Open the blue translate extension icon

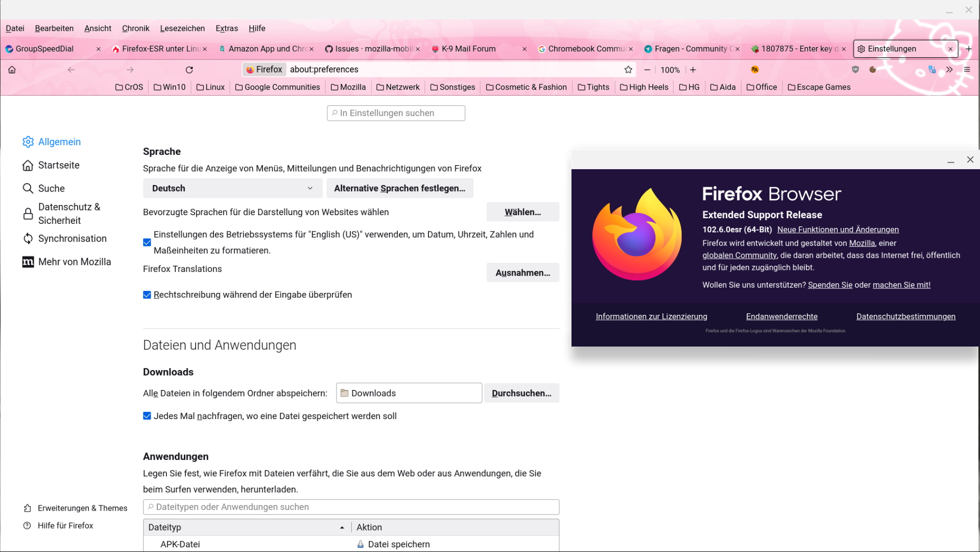pos(932,70)
